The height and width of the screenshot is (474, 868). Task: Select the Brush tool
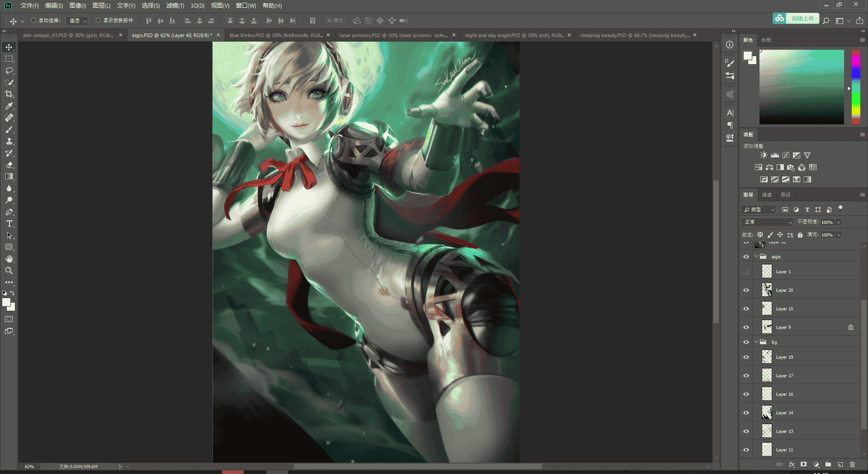9,129
